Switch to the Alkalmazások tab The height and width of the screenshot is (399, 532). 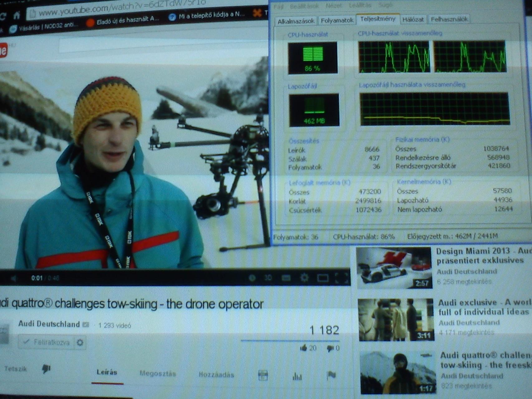296,21
